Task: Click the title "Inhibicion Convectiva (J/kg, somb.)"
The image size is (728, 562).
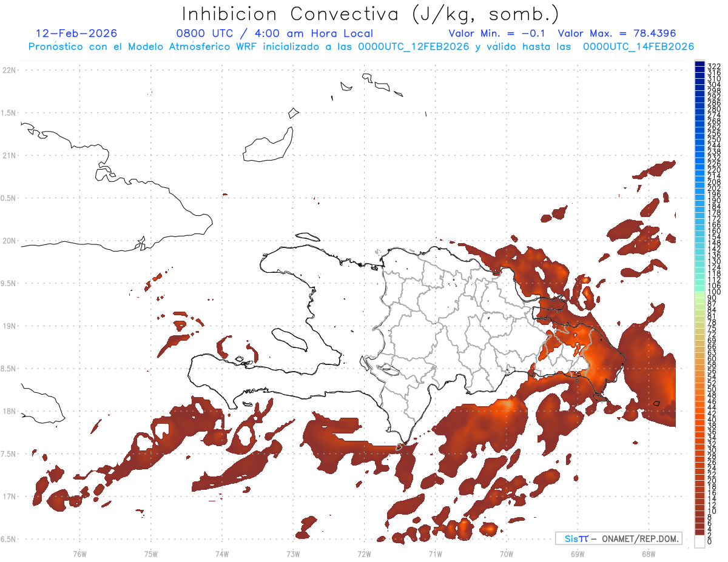Action: [x=371, y=14]
